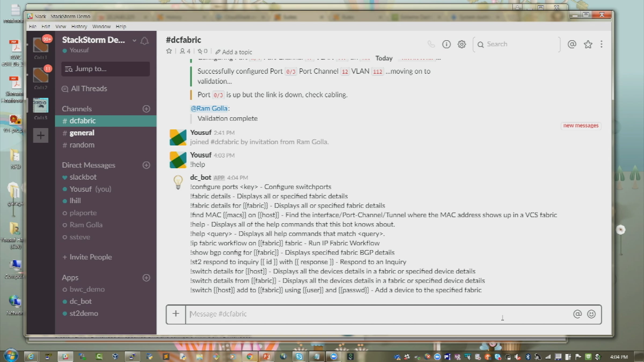
Task: Add a new workspace with plus tile
Action: tap(41, 135)
